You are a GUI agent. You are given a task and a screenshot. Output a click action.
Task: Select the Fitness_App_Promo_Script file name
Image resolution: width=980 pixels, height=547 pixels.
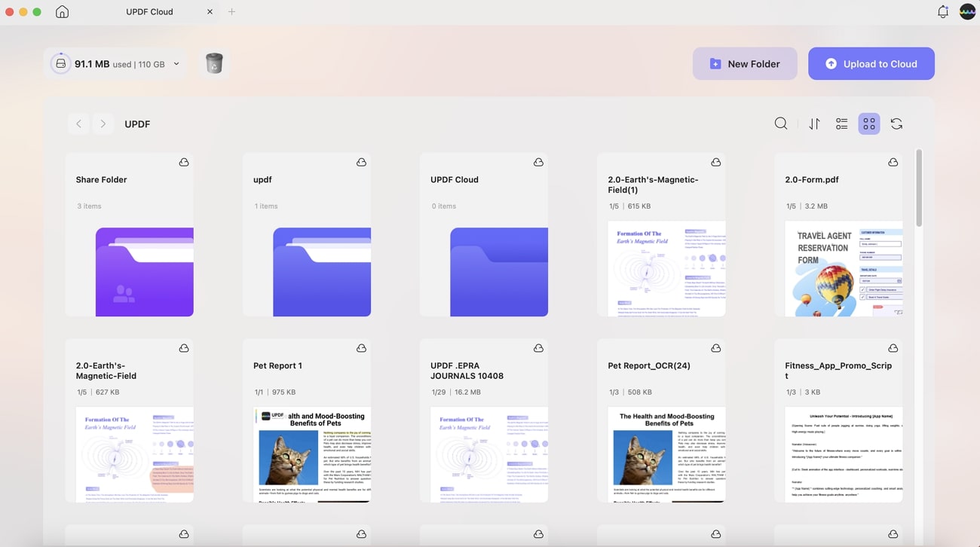[x=838, y=371]
